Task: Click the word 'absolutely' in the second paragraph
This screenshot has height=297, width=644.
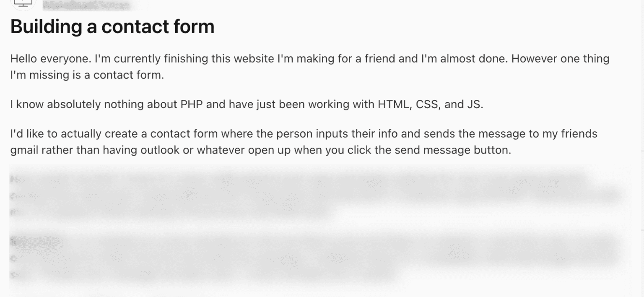Action: (x=73, y=104)
